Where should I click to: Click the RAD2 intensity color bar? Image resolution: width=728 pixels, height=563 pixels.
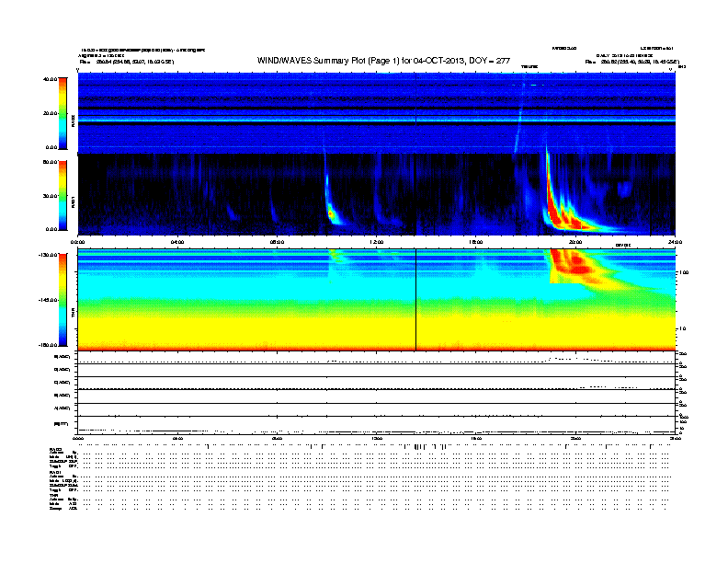click(63, 113)
